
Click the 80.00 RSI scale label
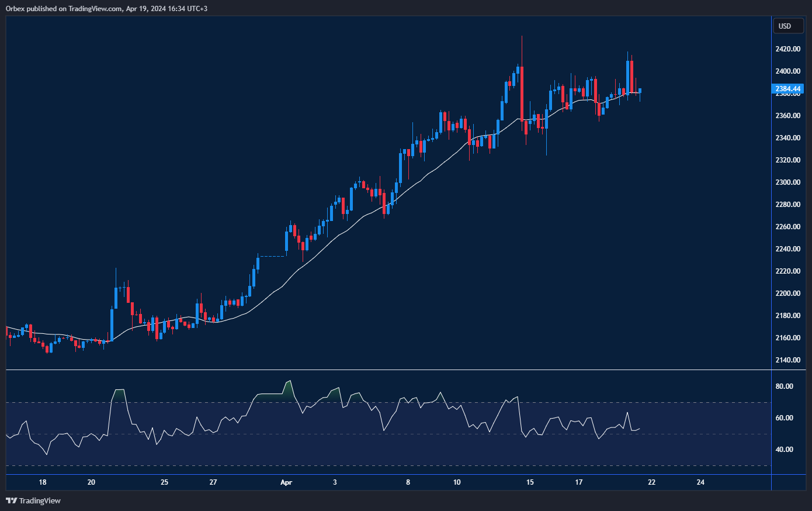pyautogui.click(x=785, y=385)
